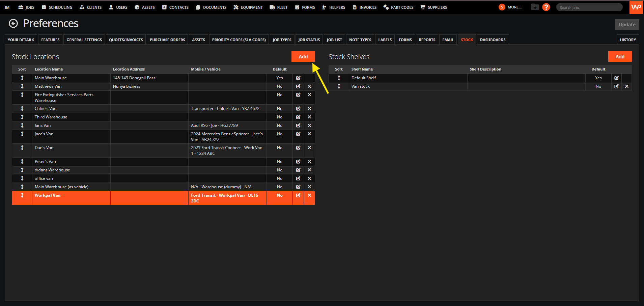Expand the More... menu
This screenshot has height=306, width=644.
coord(510,7)
